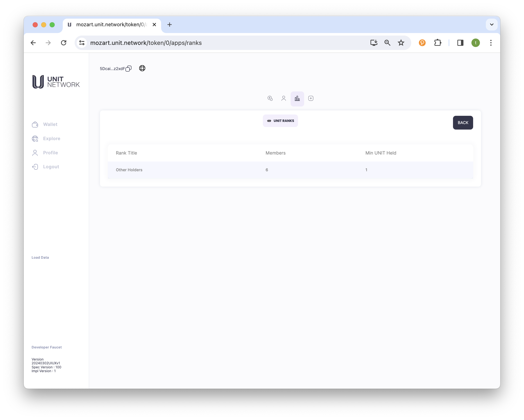
Task: Go to Explore in the sidebar
Action: tap(52, 138)
